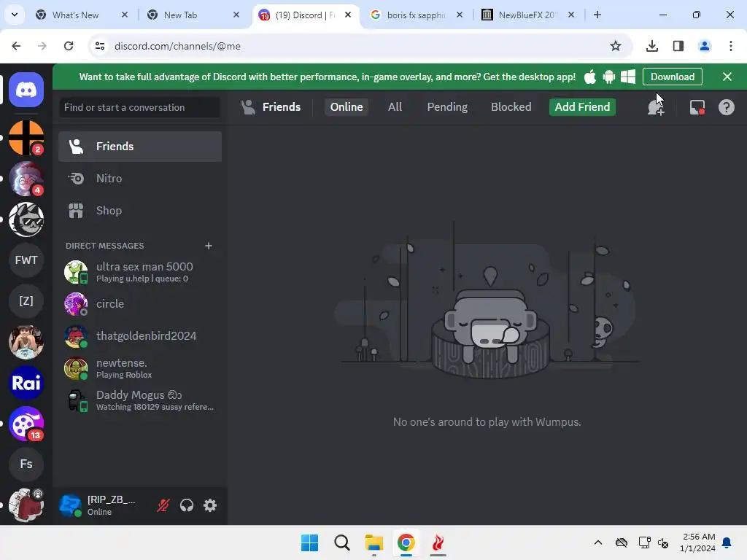Open the server with 4 unread badge
The image size is (747, 560).
click(x=26, y=179)
